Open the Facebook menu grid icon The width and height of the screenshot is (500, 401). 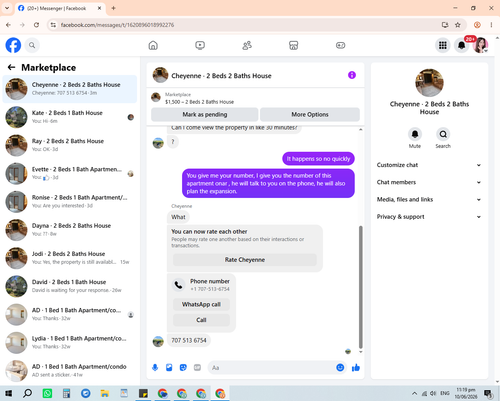[x=443, y=45]
